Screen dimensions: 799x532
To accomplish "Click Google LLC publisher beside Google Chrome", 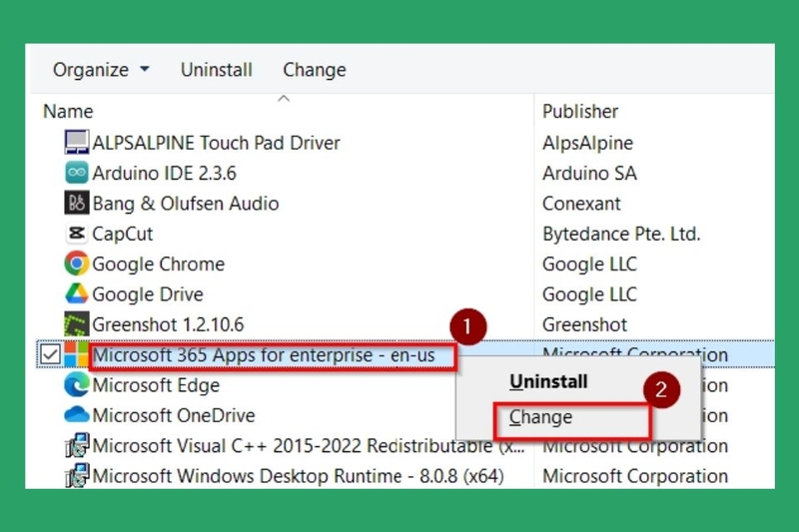I will 589,264.
